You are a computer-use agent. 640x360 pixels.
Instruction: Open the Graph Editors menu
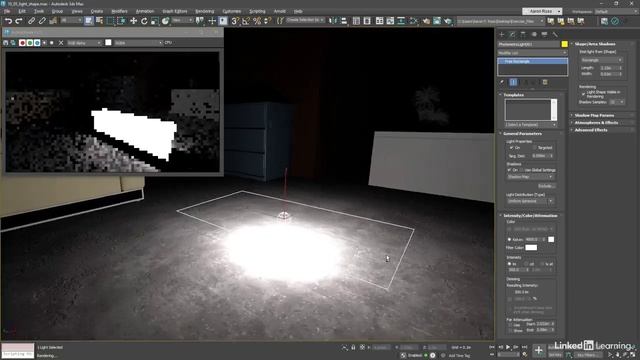175,11
